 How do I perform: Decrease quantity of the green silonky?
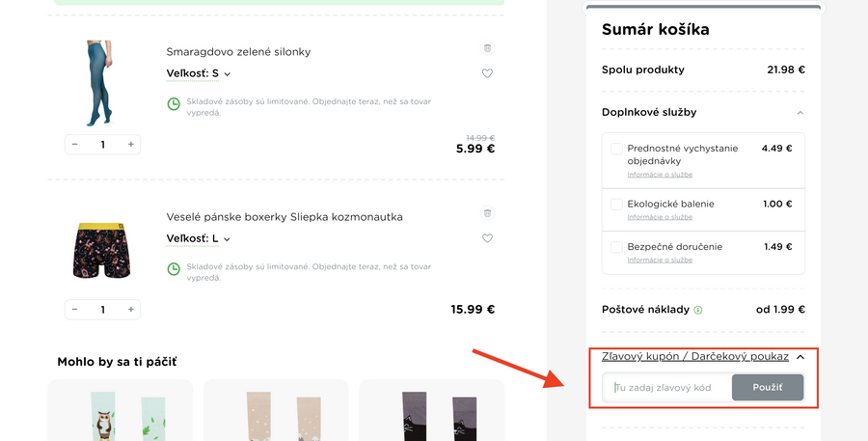pyautogui.click(x=74, y=145)
